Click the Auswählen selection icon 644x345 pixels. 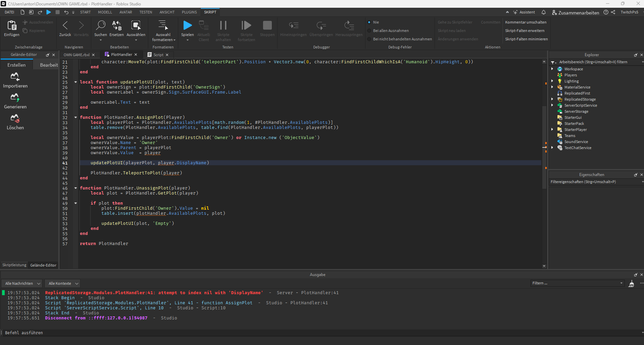coord(136,25)
